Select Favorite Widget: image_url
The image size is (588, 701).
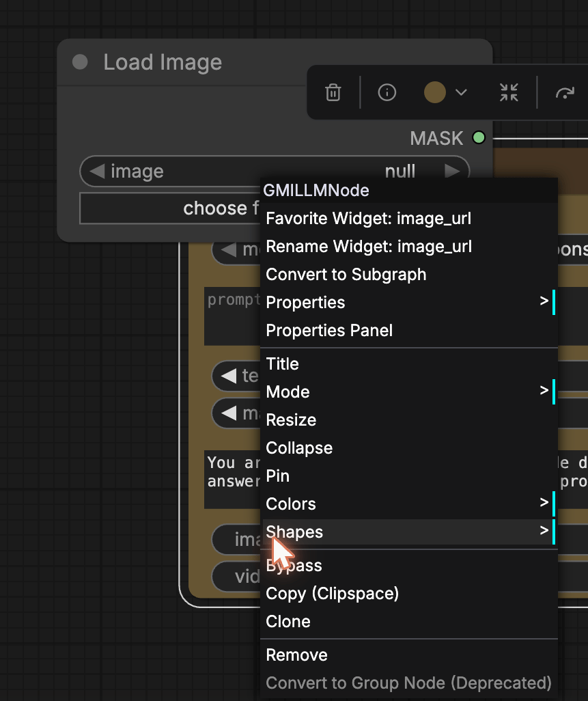click(409, 219)
